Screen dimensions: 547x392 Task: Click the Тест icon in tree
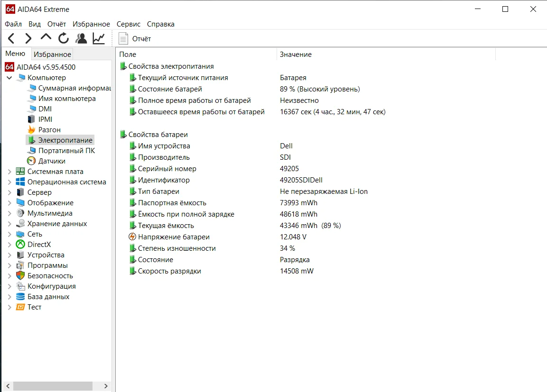[x=20, y=307]
